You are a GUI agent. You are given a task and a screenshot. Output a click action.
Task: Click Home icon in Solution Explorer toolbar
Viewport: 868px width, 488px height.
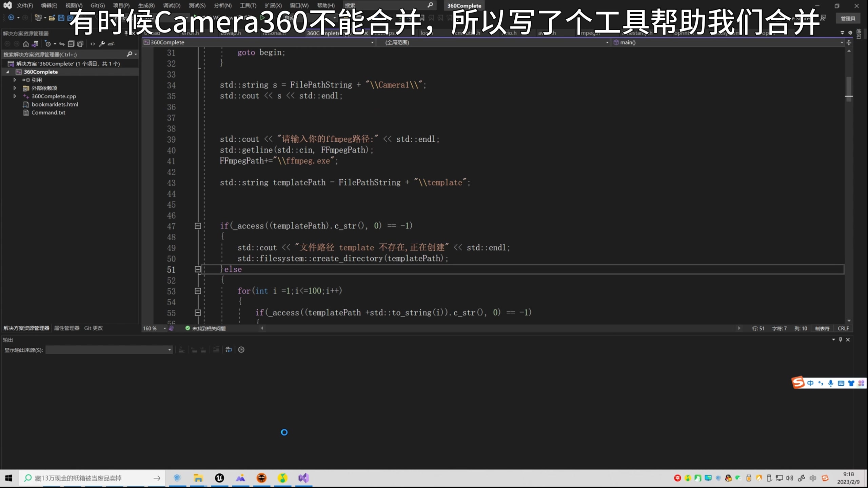[x=26, y=44]
